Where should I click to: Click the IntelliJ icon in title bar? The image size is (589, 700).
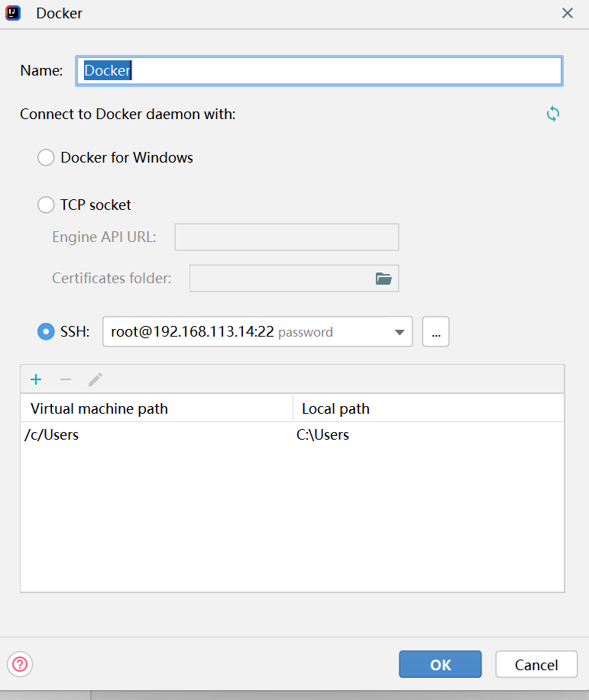point(14,13)
